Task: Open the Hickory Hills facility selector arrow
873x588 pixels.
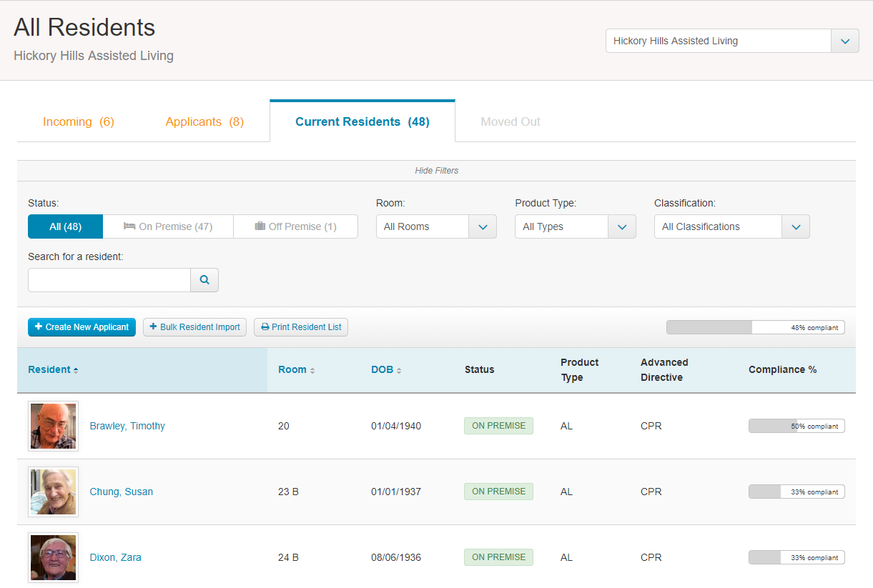Action: pos(845,41)
